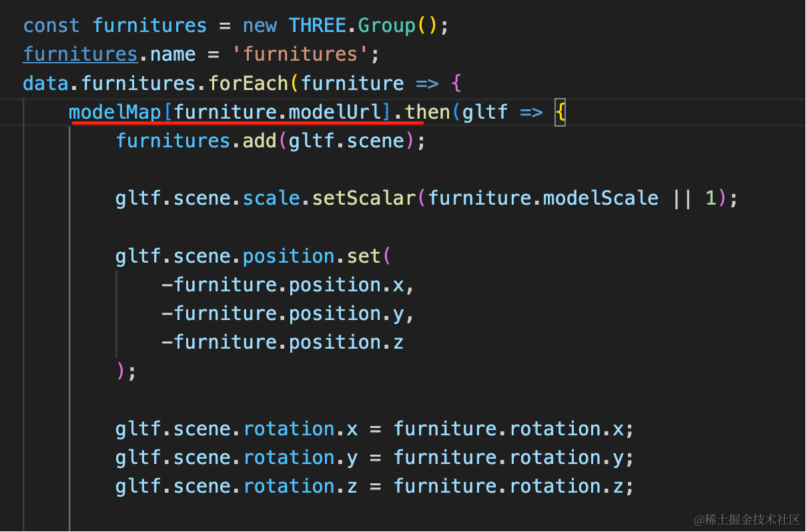Click 'modelMap' identifier

point(115,112)
